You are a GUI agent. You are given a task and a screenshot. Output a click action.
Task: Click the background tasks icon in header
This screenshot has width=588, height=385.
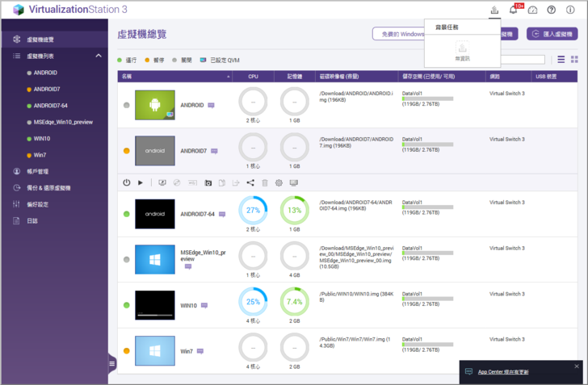click(x=494, y=10)
